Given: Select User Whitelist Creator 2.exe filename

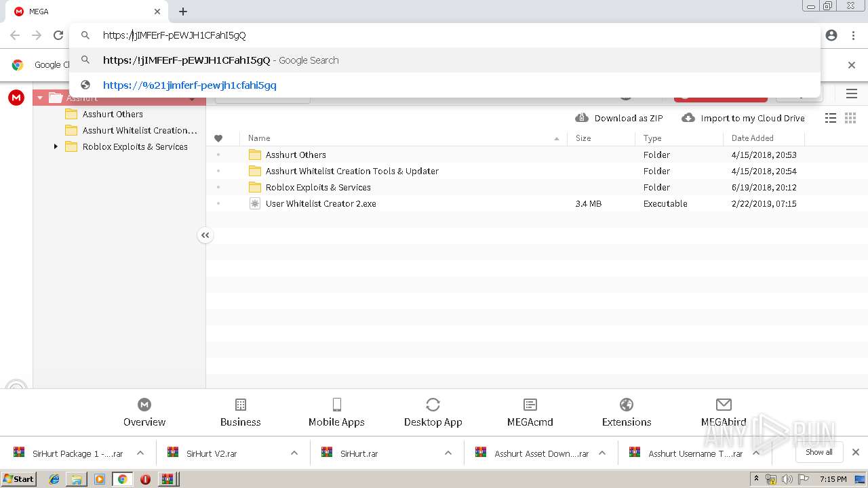Looking at the screenshot, I should (321, 203).
